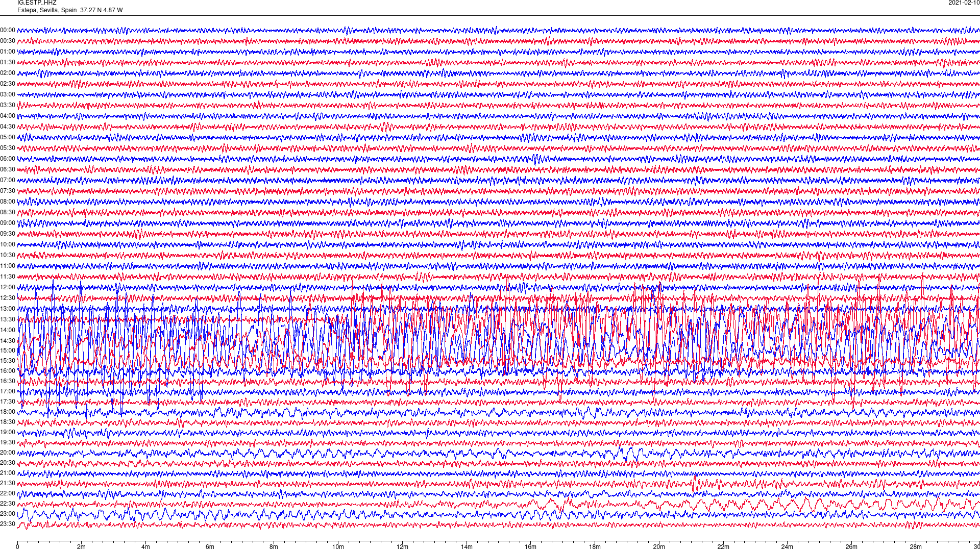Click the 6m tick on time axis
980x551 pixels.
[x=210, y=547]
